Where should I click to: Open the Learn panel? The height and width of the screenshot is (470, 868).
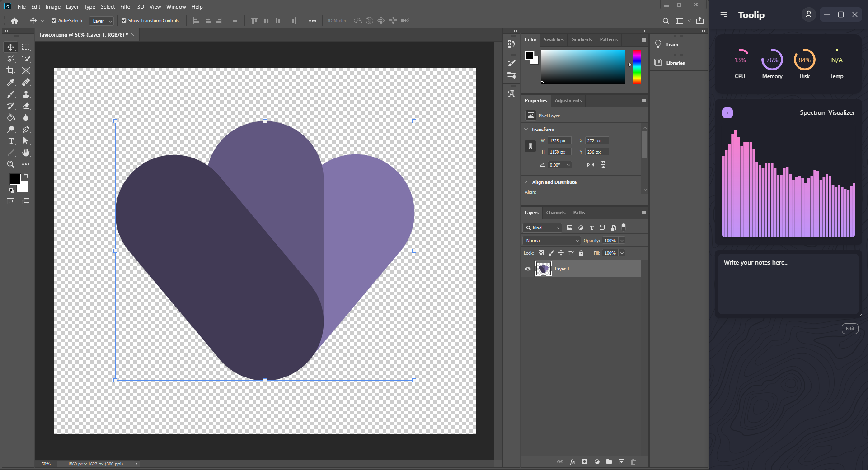tap(672, 44)
